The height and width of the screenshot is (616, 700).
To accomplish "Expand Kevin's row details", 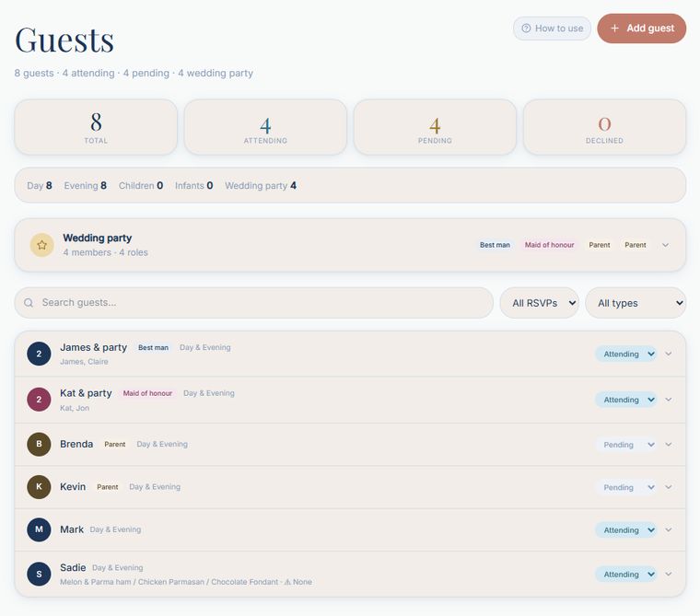I will [x=669, y=487].
